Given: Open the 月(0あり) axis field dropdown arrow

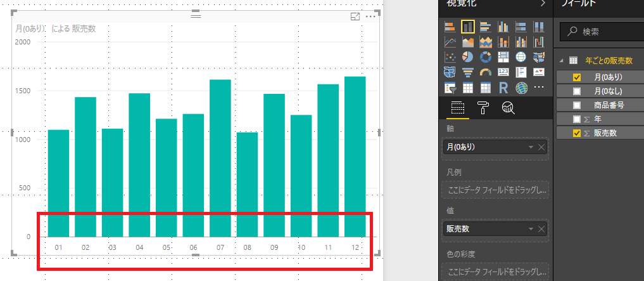Looking at the screenshot, I should 531,147.
